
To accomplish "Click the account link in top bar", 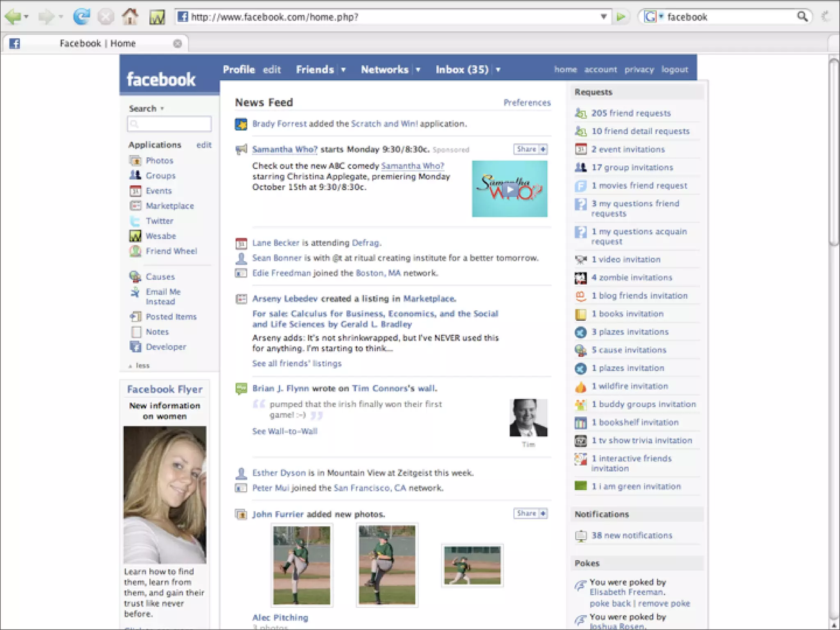I will 600,69.
